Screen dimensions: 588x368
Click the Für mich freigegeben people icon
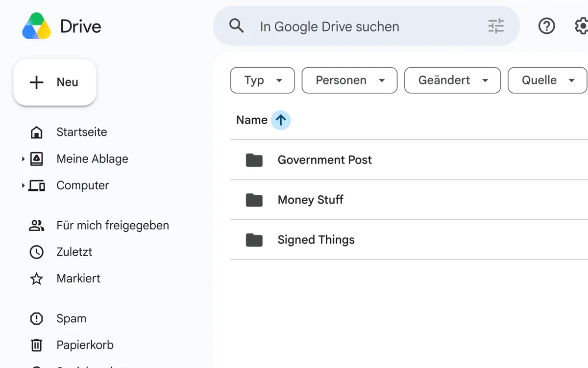37,226
